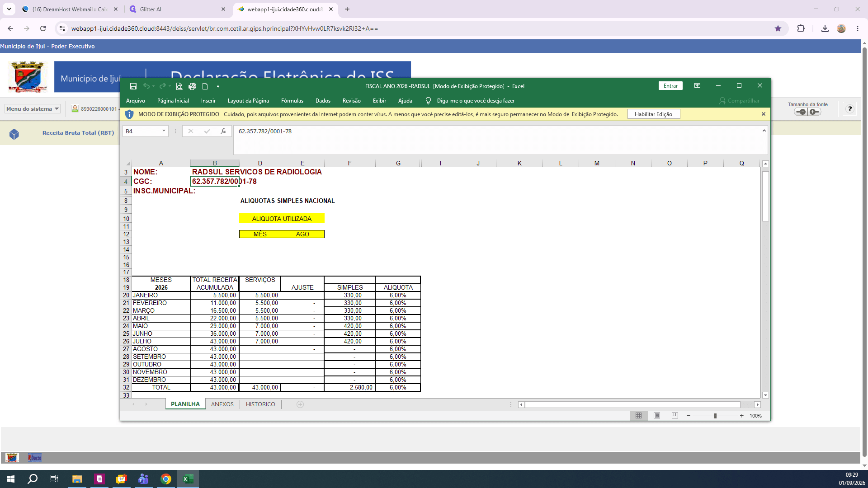Click the zoom out minus button
This screenshot has width=868, height=488.
pos(689,416)
